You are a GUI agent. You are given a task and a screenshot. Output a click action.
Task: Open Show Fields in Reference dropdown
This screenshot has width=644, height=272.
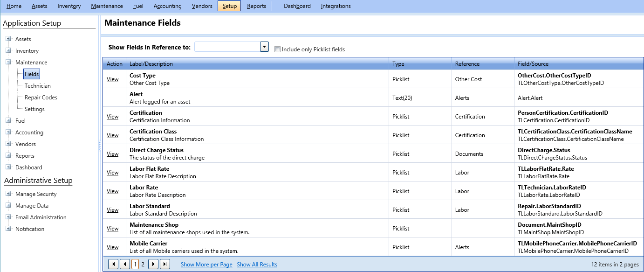tap(265, 47)
